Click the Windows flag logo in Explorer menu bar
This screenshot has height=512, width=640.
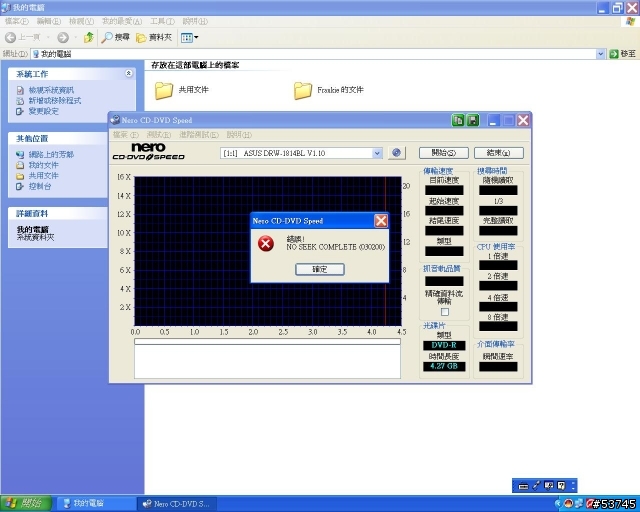(631, 21)
